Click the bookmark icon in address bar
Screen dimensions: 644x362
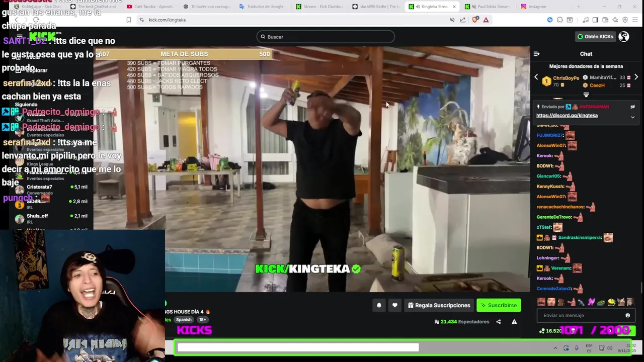click(129, 20)
